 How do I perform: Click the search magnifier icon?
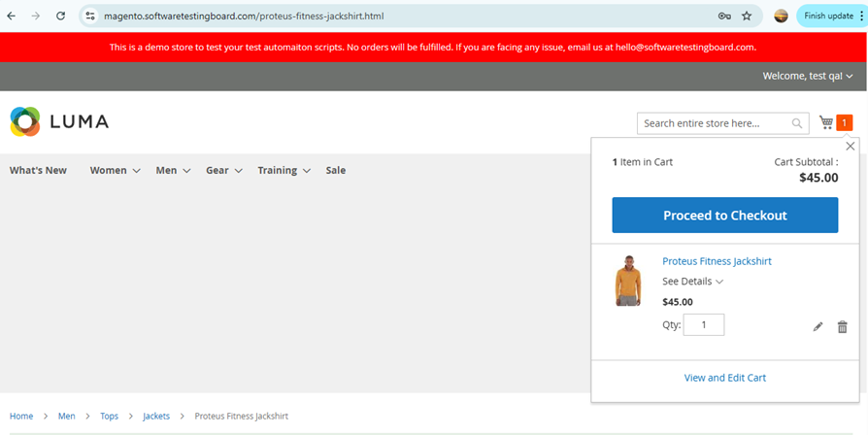pos(797,123)
